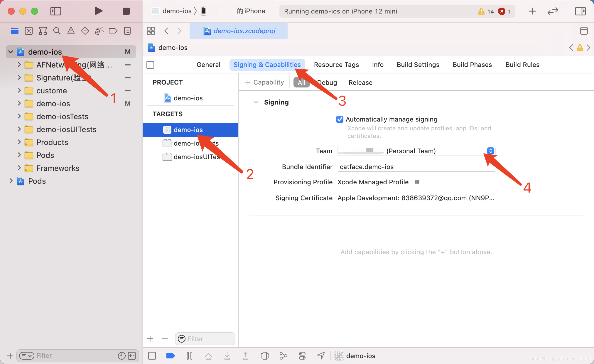Image resolution: width=594 pixels, height=364 pixels.
Task: Toggle breakpoints activation in debug bar
Action: click(171, 356)
